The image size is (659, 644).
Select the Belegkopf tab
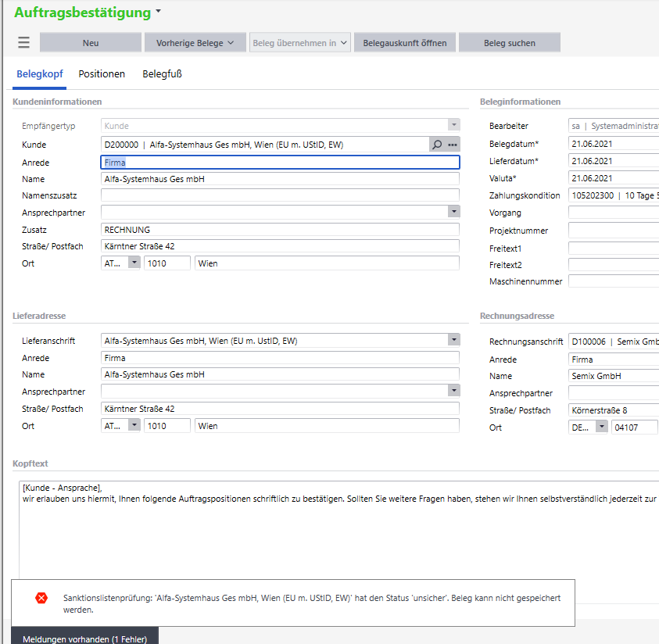[39, 74]
